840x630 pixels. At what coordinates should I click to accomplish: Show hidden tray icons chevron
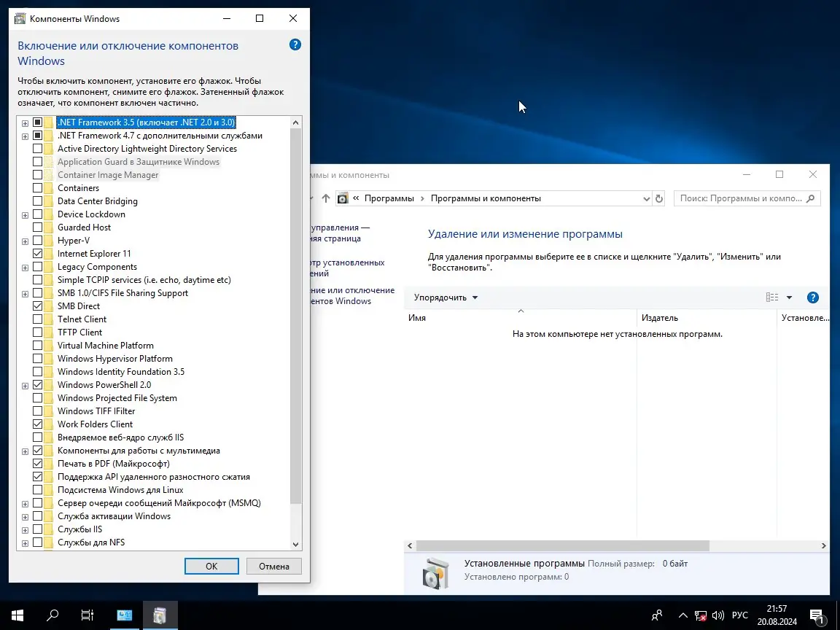pyautogui.click(x=682, y=615)
